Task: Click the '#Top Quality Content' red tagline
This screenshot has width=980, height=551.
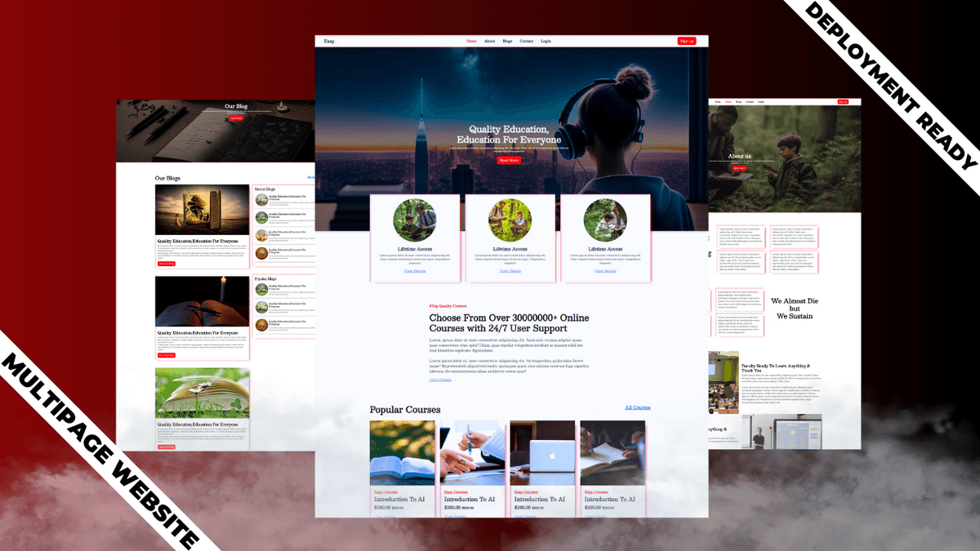Action: point(448,305)
